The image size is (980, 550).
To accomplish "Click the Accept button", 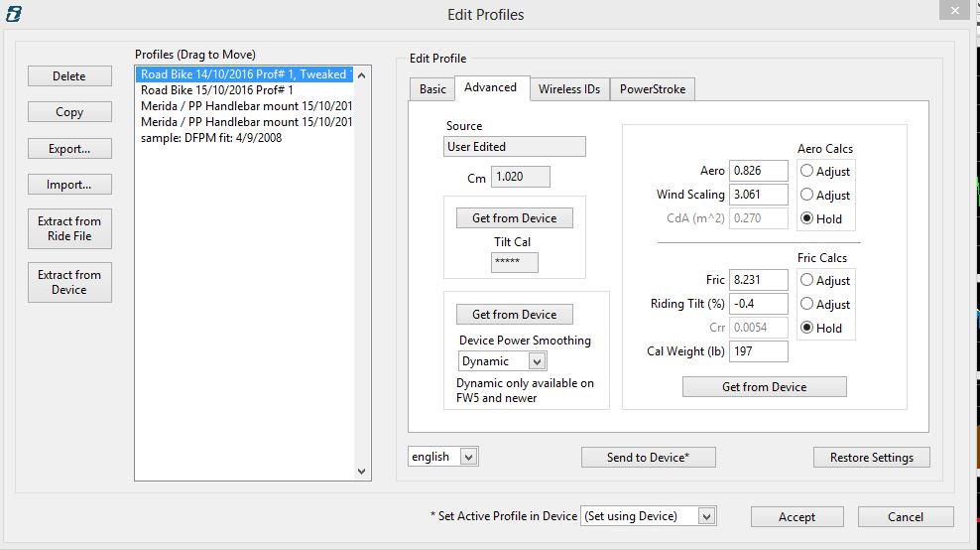I will coord(796,517).
